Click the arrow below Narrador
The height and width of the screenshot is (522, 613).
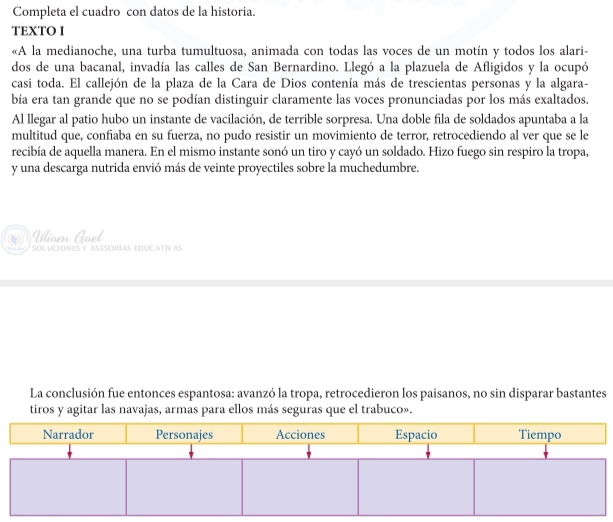(69, 450)
